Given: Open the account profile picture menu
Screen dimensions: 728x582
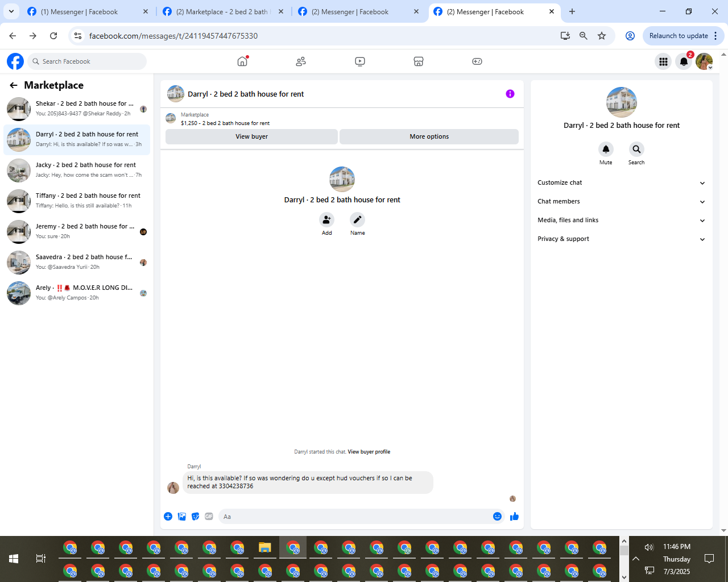Looking at the screenshot, I should [704, 61].
